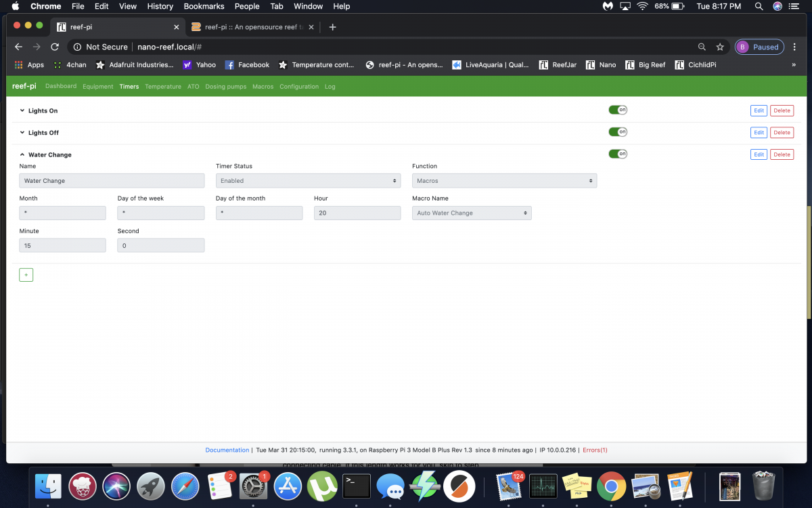Click the Documentation link in footer
Image resolution: width=812 pixels, height=508 pixels.
(x=227, y=450)
